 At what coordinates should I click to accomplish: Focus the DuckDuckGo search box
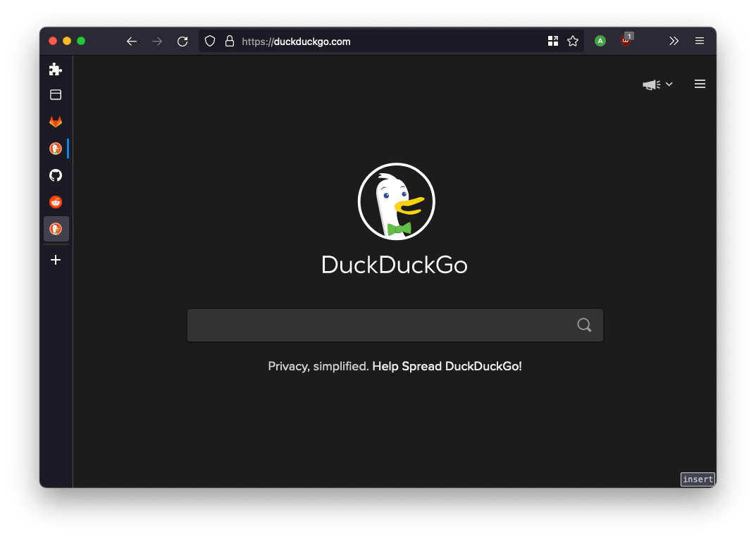click(395, 325)
